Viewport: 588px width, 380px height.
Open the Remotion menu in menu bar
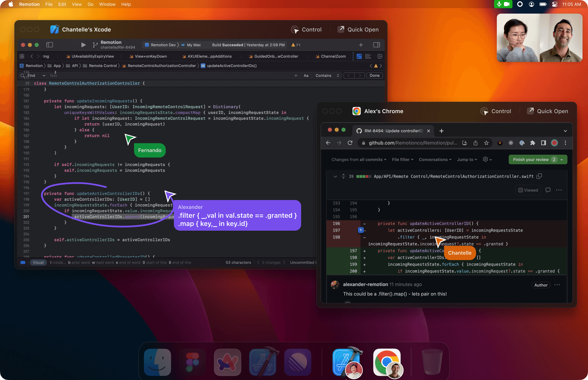[29, 4]
